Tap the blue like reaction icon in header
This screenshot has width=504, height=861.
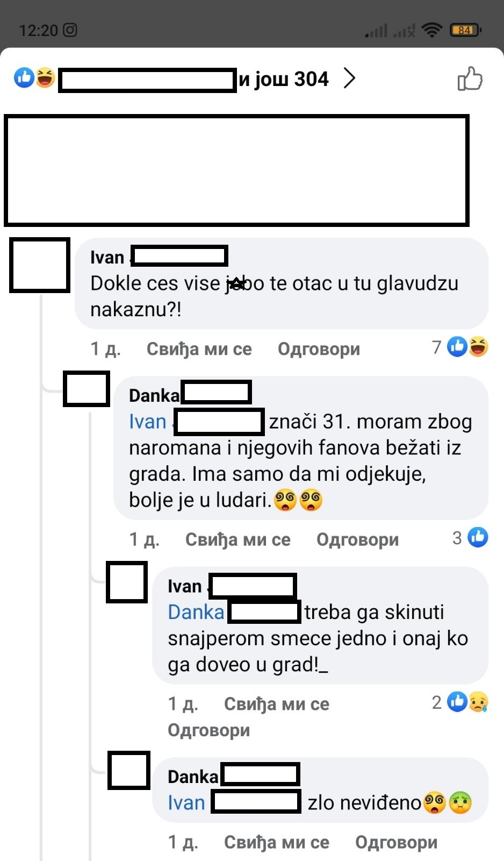[24, 78]
